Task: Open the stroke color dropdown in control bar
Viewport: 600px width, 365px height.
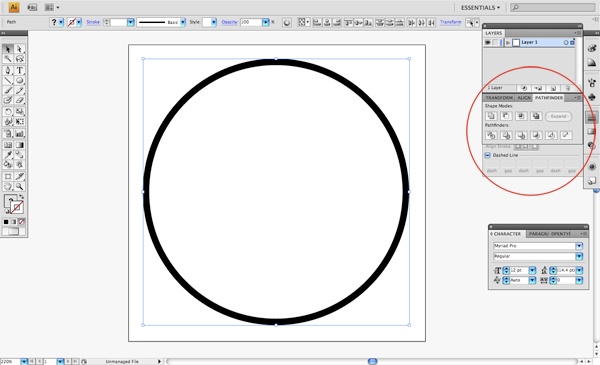Action: (x=79, y=22)
